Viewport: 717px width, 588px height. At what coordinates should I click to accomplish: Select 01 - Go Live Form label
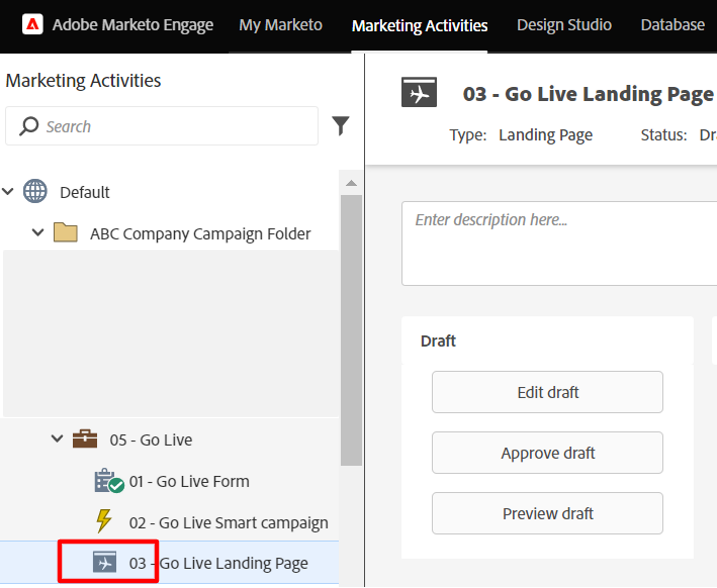(189, 481)
